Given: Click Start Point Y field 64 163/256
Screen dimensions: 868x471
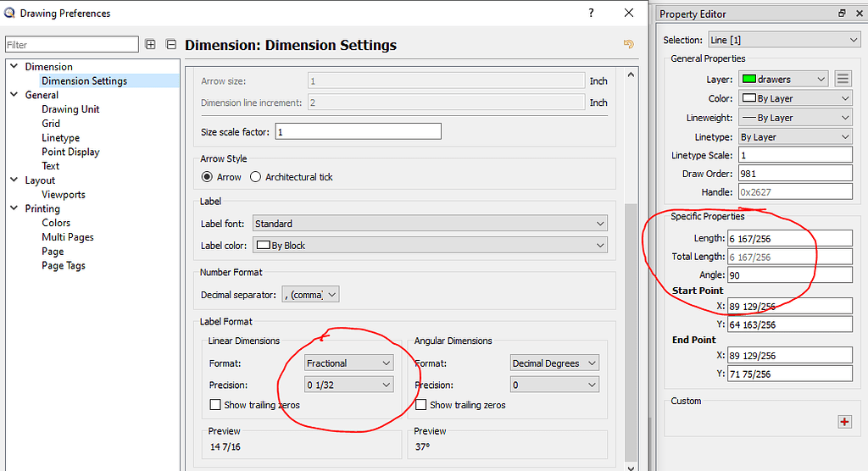Looking at the screenshot, I should click(x=790, y=324).
